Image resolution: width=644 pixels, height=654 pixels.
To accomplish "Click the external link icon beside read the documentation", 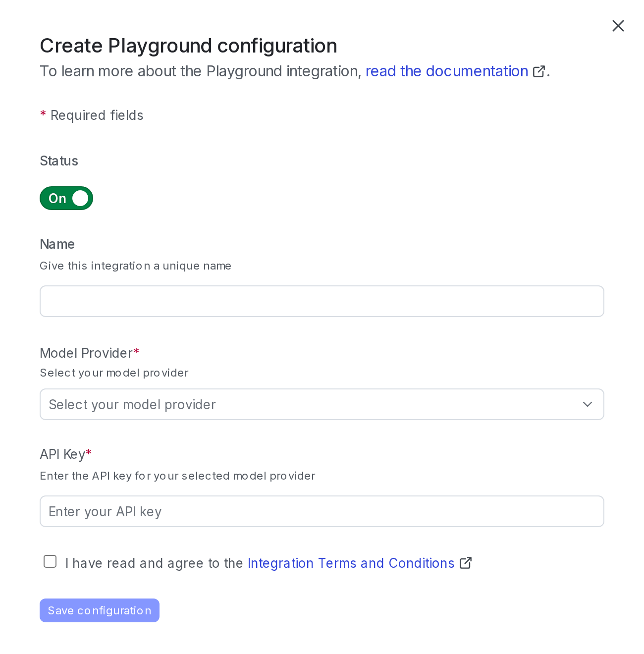I will (x=539, y=71).
